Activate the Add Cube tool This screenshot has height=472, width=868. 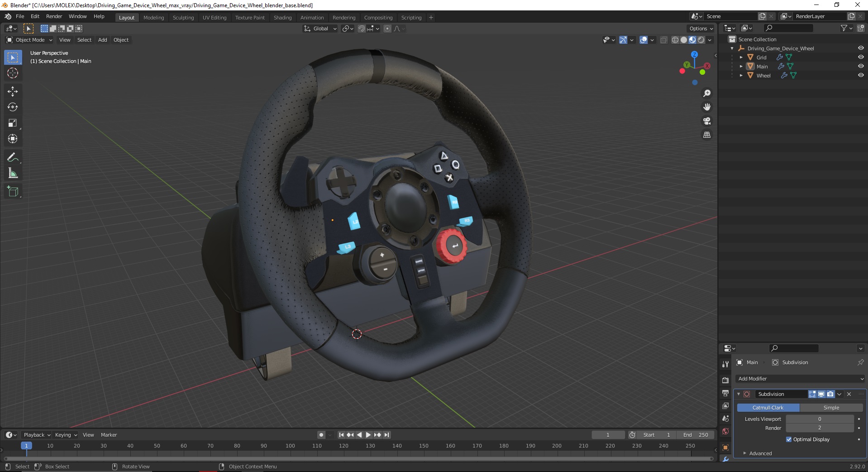pos(13,192)
